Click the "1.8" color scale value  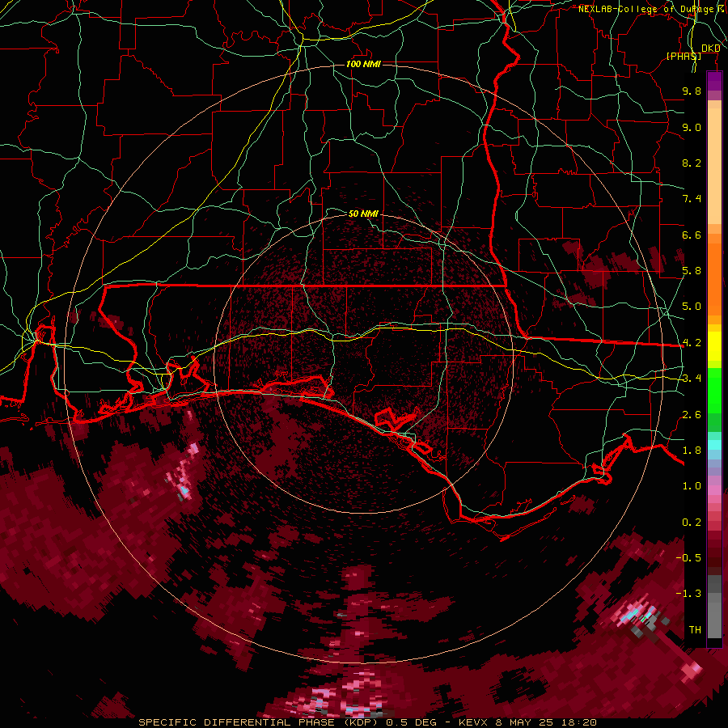[x=692, y=451]
